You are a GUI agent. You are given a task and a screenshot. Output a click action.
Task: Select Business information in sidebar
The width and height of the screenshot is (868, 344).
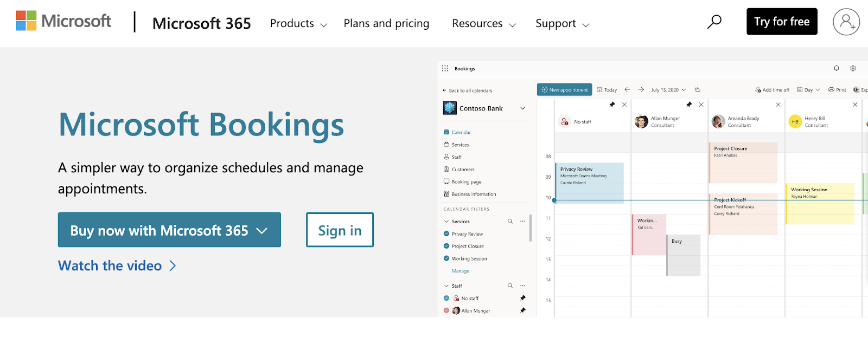point(470,194)
